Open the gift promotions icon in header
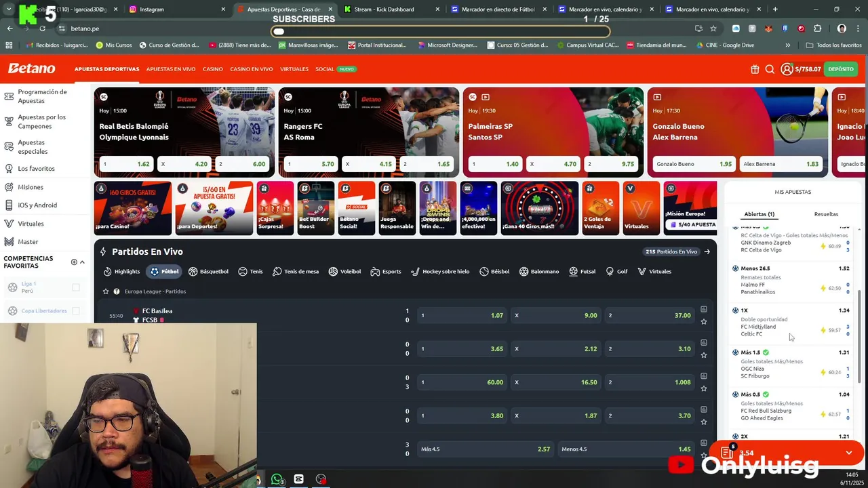 point(755,69)
